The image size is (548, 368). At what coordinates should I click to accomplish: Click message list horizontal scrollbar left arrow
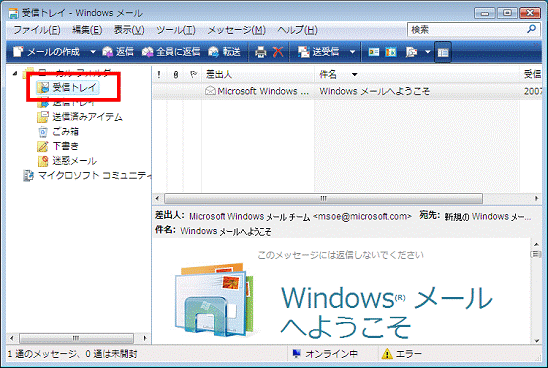point(157,199)
